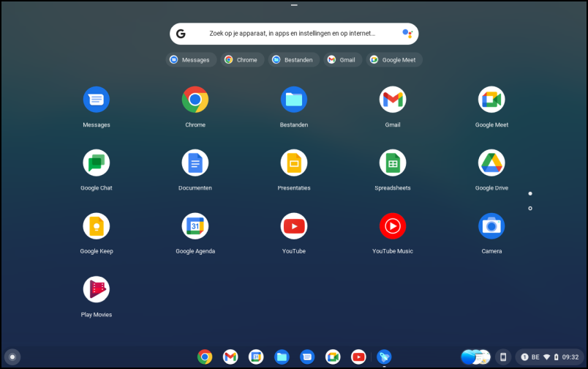Screen dimensions: 588x369
Task: Open the Google Agenda app
Action: point(195,226)
